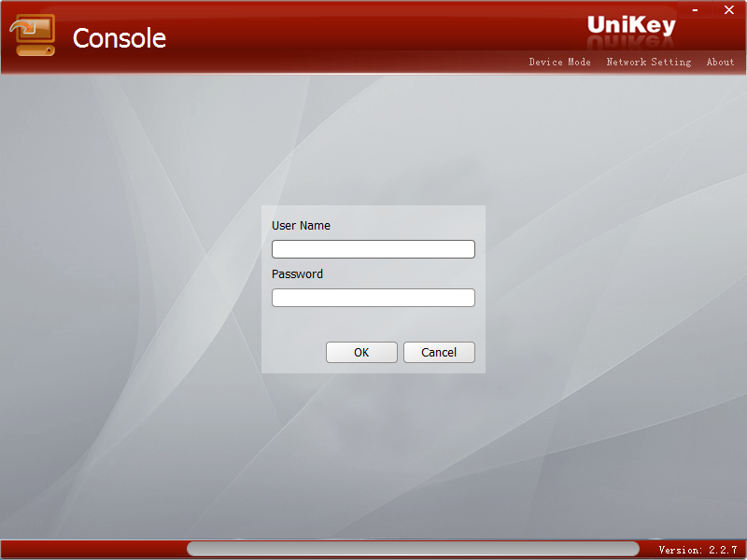
Task: Click the UniKey brand logo
Action: (x=631, y=25)
